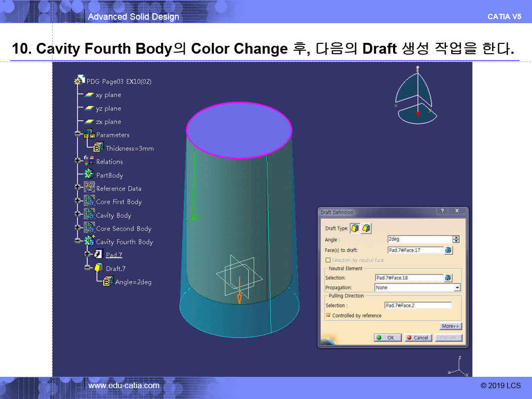The image size is (532, 399).
Task: Expand the Core First Body node
Action: [77, 201]
